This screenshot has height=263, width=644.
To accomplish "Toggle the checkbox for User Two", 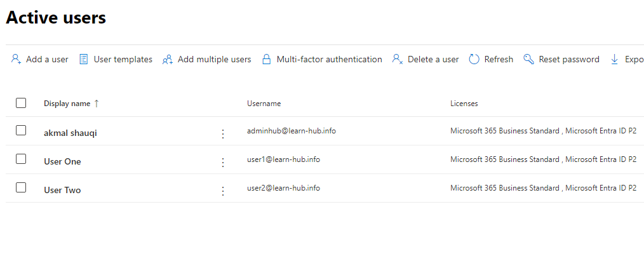I will click(x=21, y=187).
